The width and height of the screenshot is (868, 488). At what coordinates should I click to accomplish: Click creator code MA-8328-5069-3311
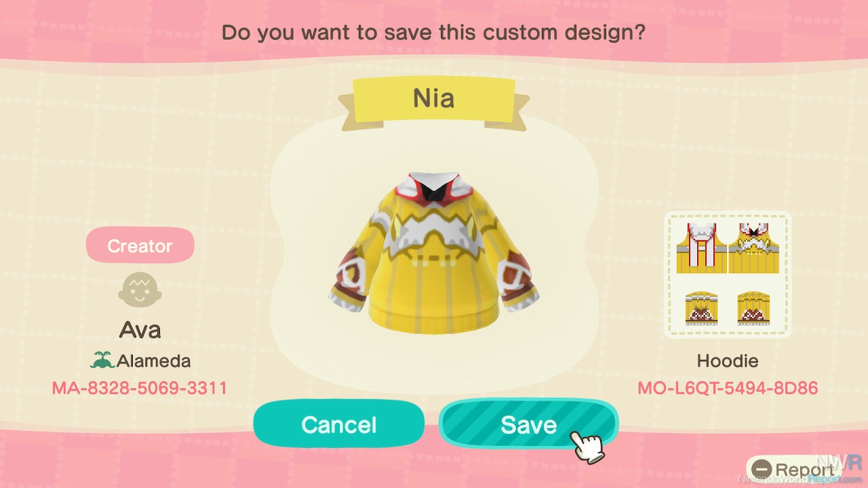coord(140,388)
